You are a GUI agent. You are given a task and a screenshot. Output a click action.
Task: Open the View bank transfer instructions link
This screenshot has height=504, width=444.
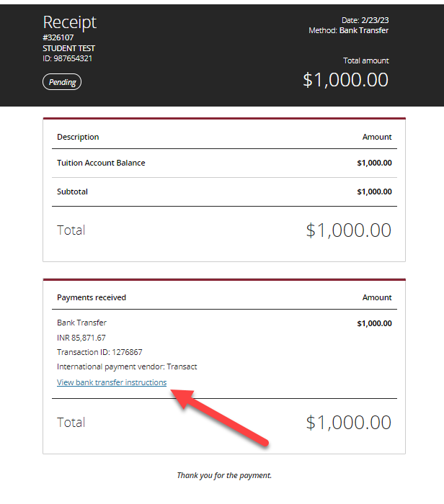tap(112, 382)
